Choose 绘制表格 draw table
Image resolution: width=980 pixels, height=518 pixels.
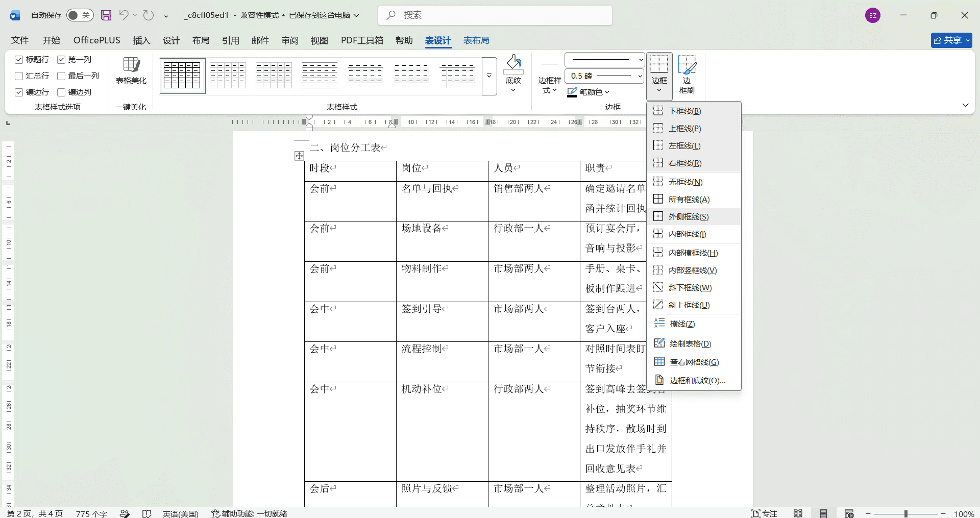pyautogui.click(x=694, y=344)
